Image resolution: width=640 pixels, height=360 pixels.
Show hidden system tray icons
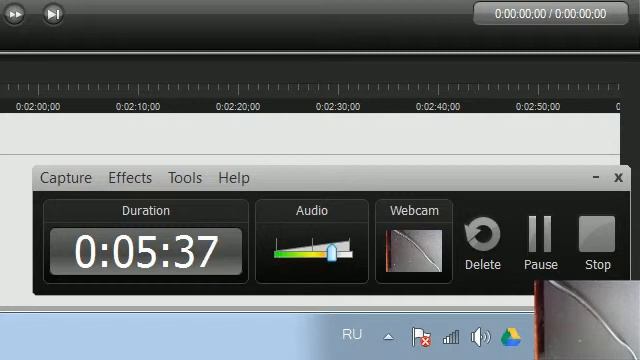(389, 337)
